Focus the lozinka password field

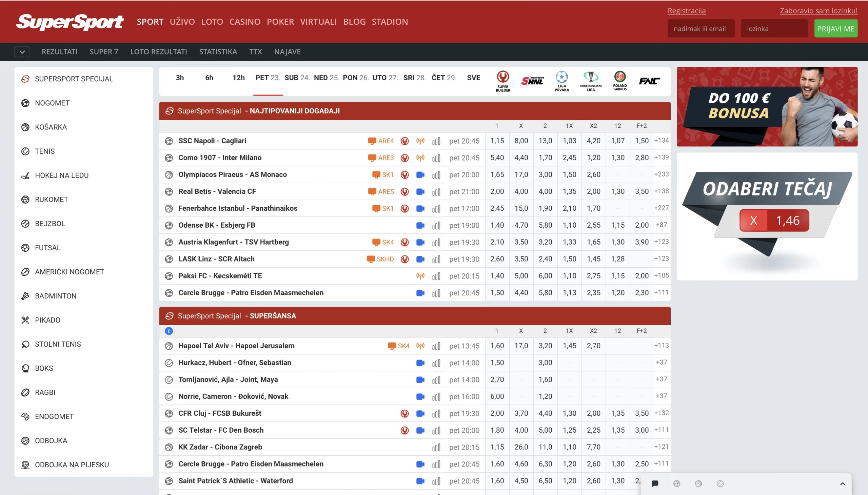774,28
